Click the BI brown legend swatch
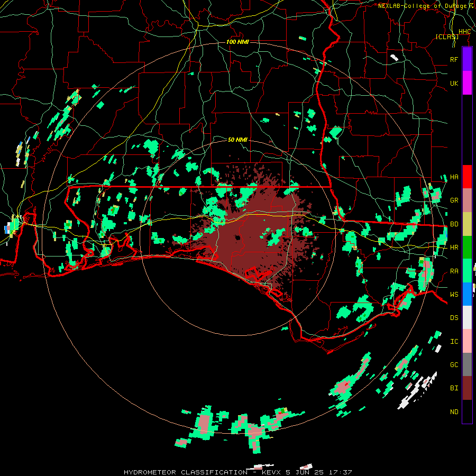This screenshot has height=476, width=476. (x=467, y=388)
